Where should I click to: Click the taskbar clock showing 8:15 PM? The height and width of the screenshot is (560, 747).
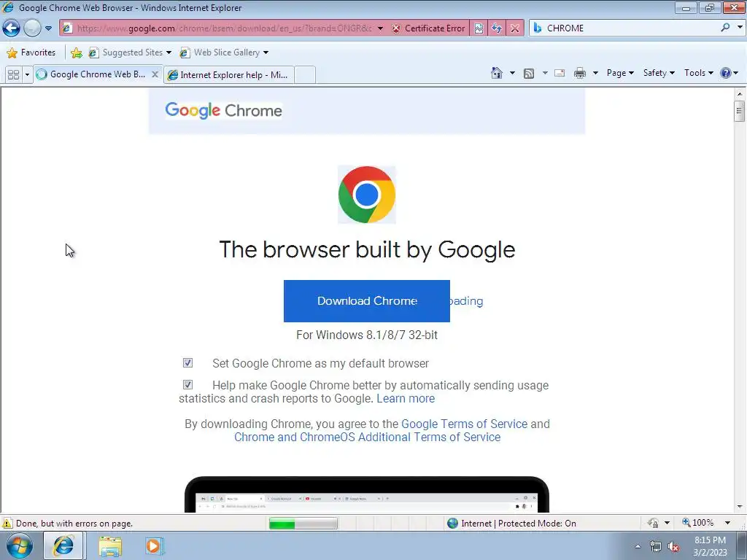click(710, 546)
